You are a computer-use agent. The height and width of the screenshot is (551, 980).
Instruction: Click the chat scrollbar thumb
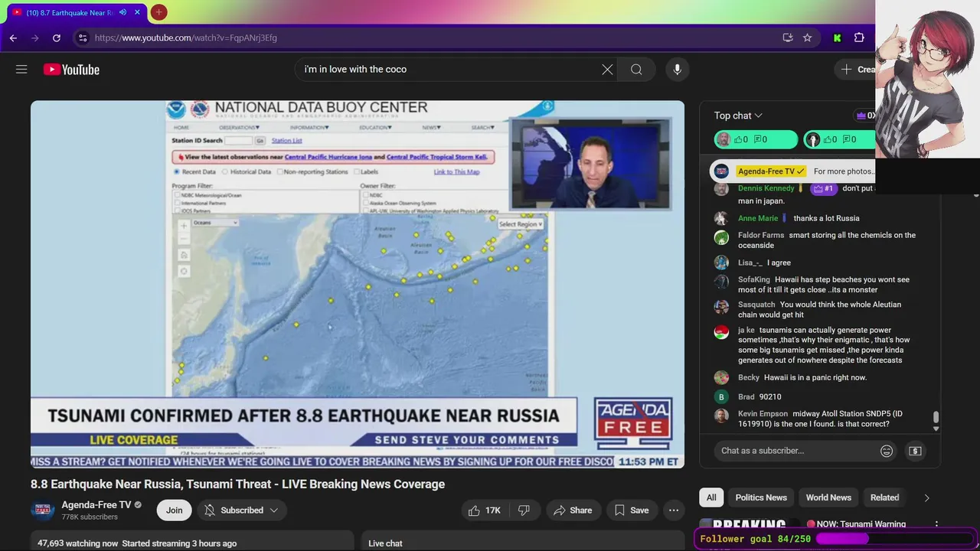coord(936,417)
